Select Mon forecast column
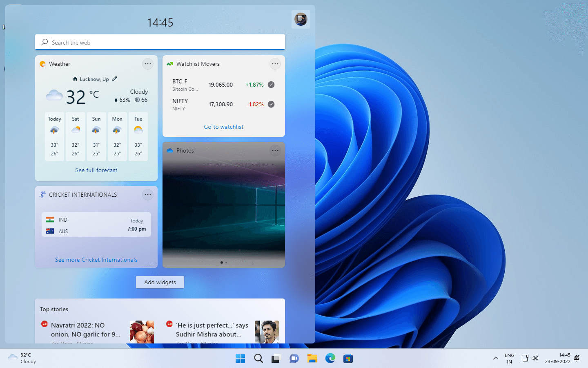Image resolution: width=588 pixels, height=368 pixels. coord(117,137)
